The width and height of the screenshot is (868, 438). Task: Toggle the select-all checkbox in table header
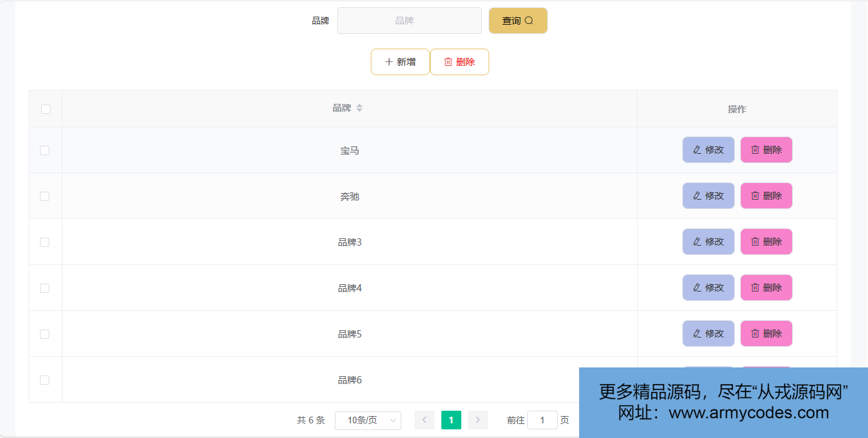pyautogui.click(x=46, y=109)
